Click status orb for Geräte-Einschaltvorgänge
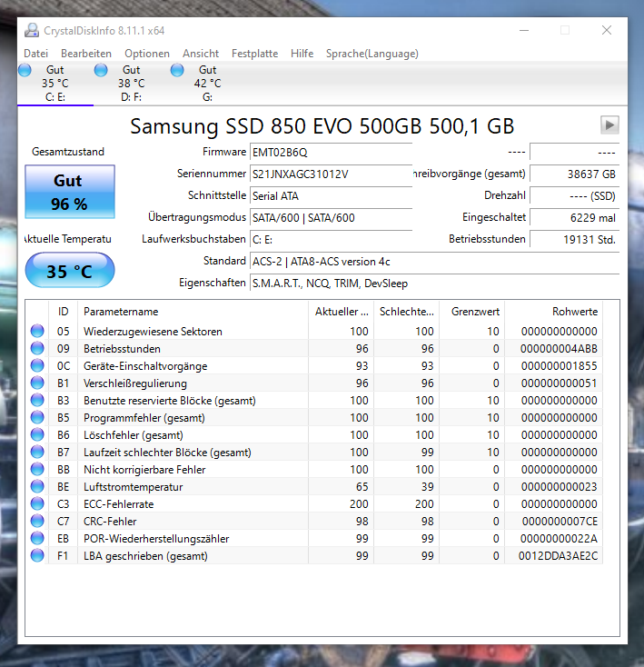The height and width of the screenshot is (667, 644). 37,365
